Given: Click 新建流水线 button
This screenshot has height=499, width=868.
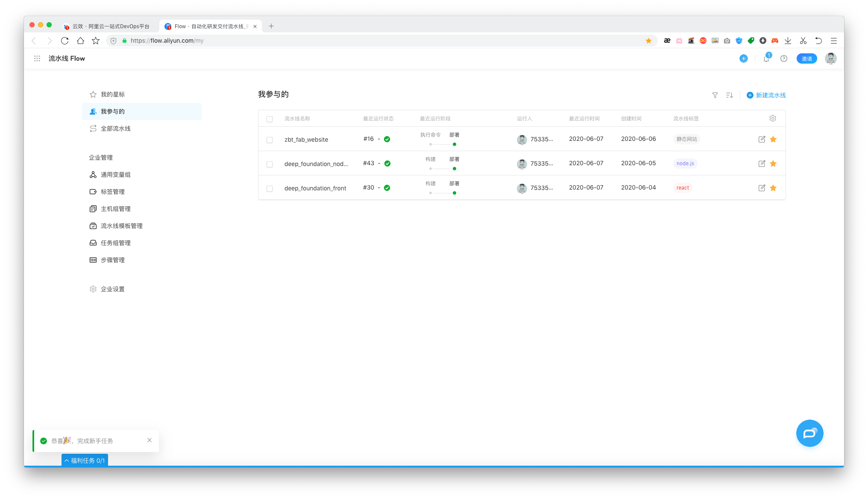Looking at the screenshot, I should pyautogui.click(x=766, y=95).
